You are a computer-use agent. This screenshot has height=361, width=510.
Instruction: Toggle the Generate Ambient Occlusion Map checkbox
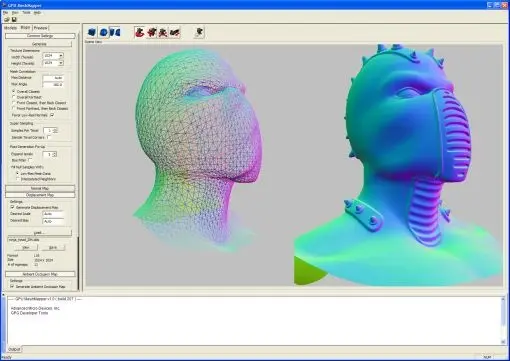[13, 286]
